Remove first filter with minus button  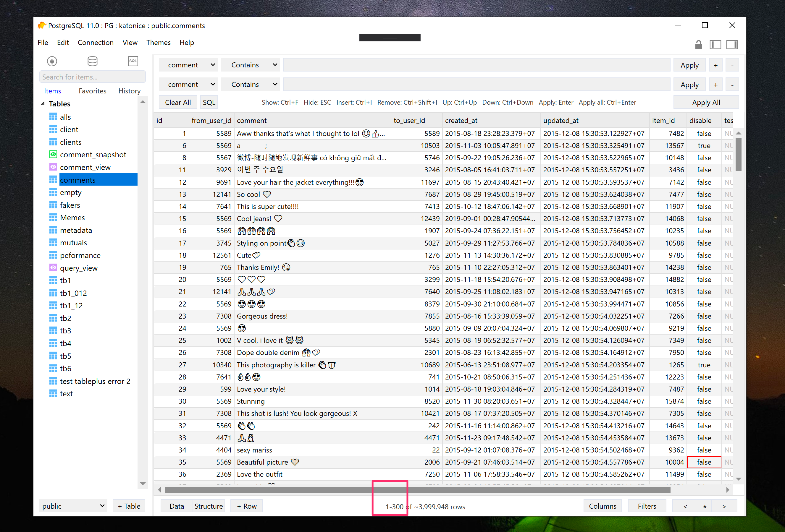pyautogui.click(x=732, y=65)
